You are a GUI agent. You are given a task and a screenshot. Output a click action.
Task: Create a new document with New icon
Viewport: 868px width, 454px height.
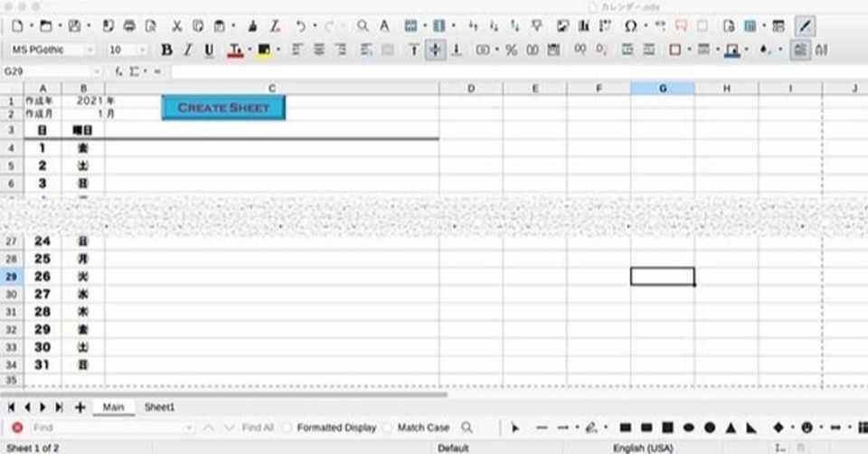pyautogui.click(x=18, y=26)
